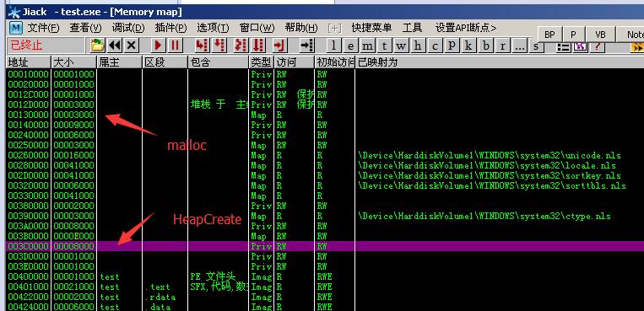Screen dimensions: 644x311
Task: Select the row mapped to ctype.nls
Action: tap(325, 216)
